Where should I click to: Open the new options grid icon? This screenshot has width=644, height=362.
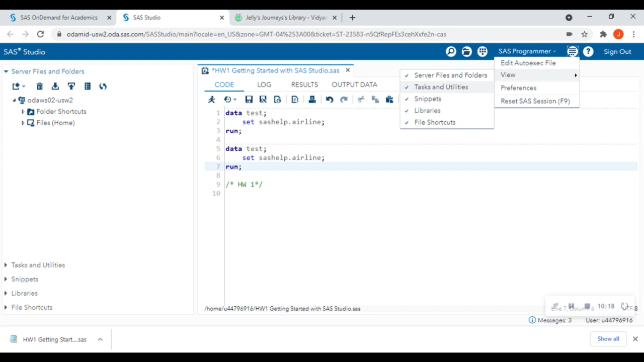tap(482, 51)
